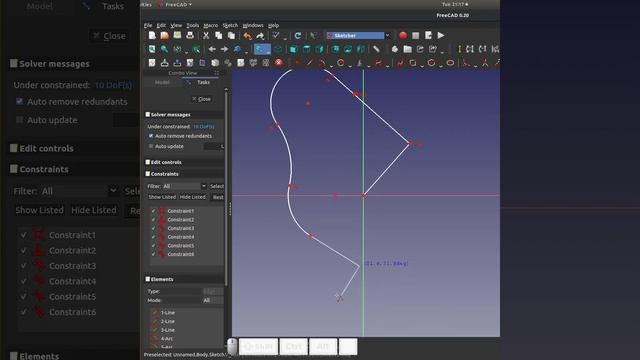Open the Elements Type dropdown
The height and width of the screenshot is (360, 640).
tap(213, 291)
